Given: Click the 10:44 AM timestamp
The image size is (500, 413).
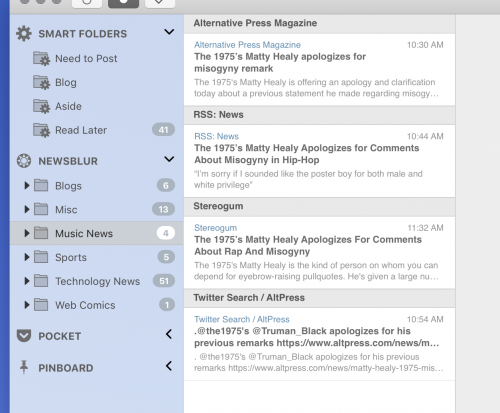Looking at the screenshot, I should pos(425,136).
